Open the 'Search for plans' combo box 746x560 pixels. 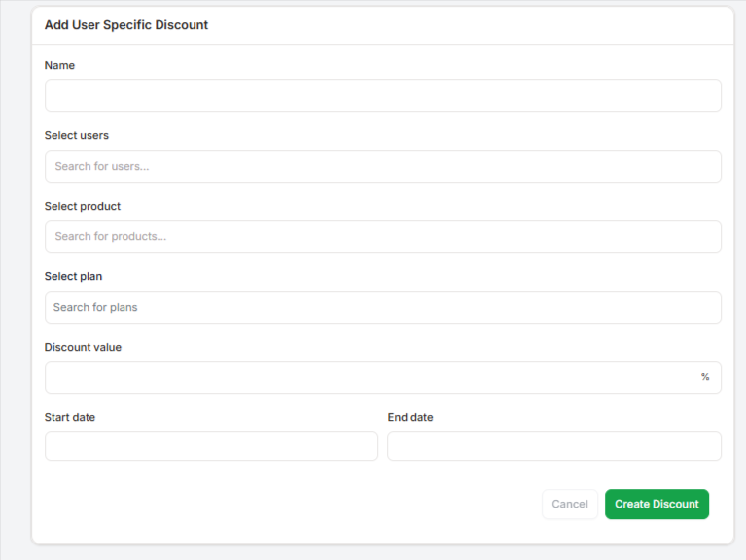382,307
